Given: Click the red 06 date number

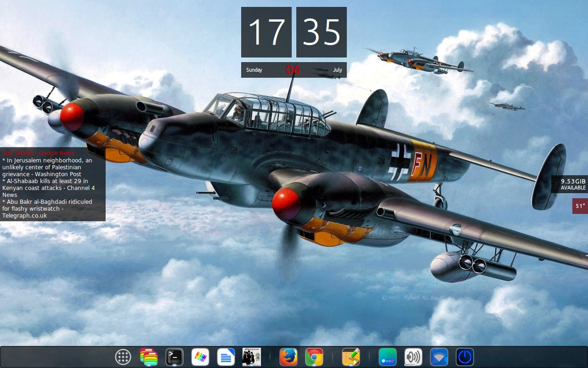Looking at the screenshot, I should pyautogui.click(x=293, y=70).
